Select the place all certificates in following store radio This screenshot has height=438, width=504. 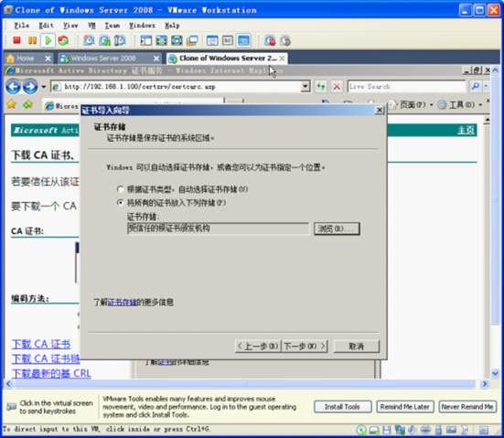tap(120, 202)
